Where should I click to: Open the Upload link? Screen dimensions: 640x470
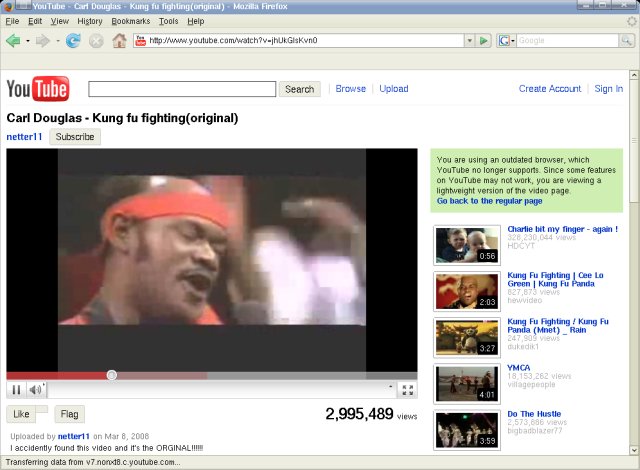394,89
